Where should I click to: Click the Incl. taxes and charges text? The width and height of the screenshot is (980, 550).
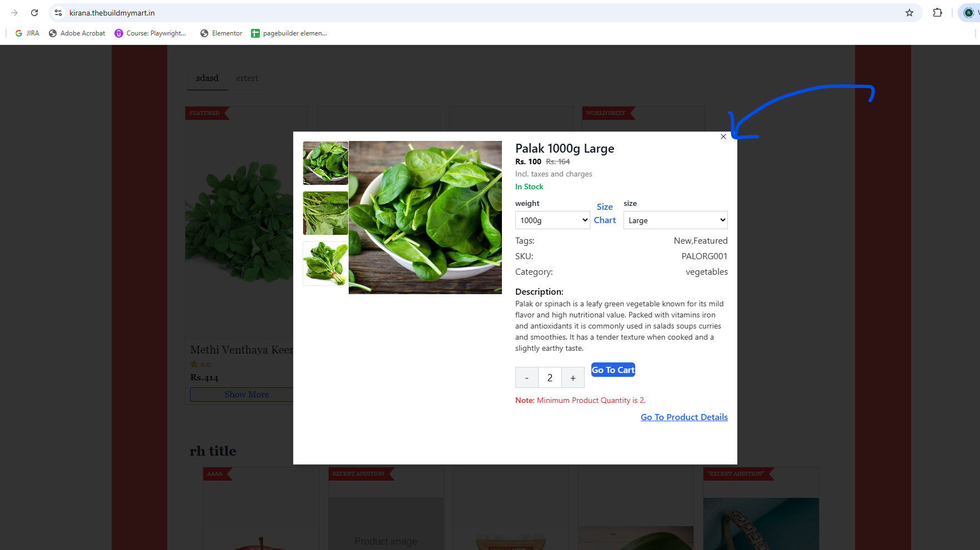pos(554,174)
